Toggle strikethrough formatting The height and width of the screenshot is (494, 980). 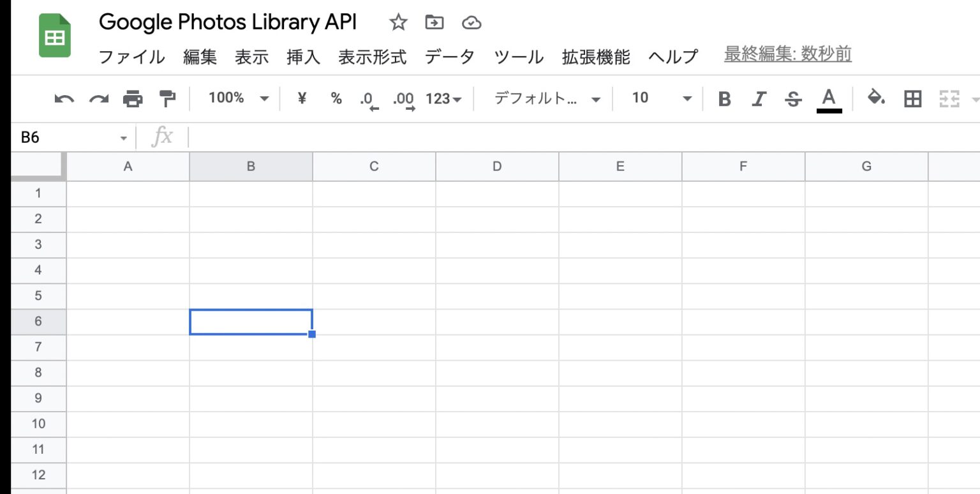[x=792, y=99]
